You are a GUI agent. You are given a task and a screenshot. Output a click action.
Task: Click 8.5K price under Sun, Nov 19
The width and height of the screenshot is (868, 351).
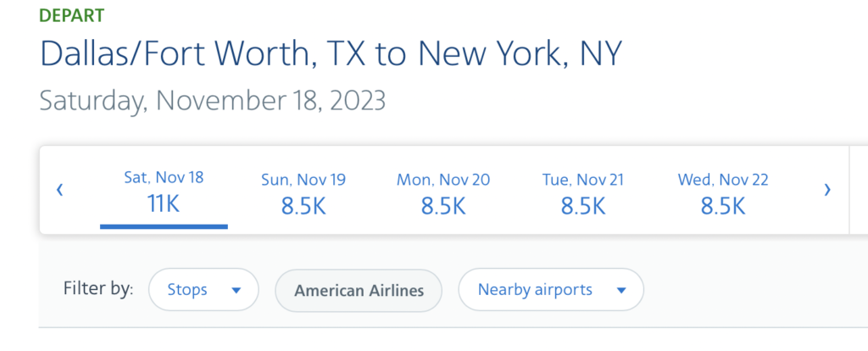point(303,207)
